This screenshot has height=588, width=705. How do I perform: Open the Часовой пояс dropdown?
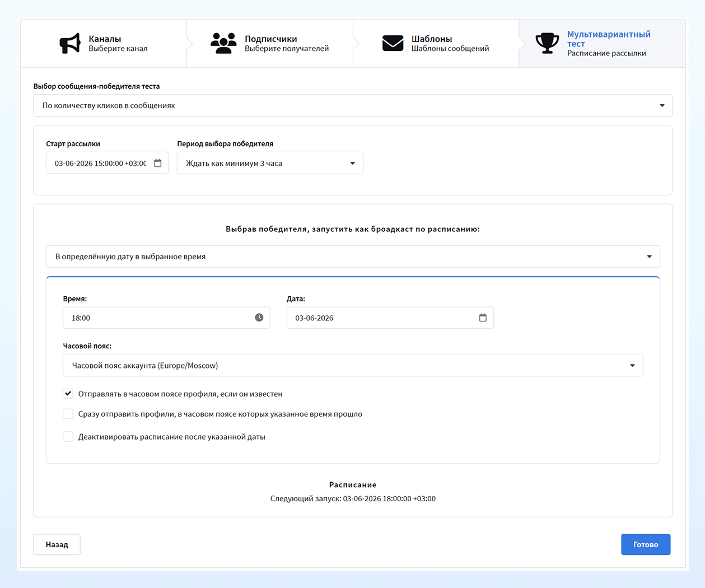tap(353, 365)
